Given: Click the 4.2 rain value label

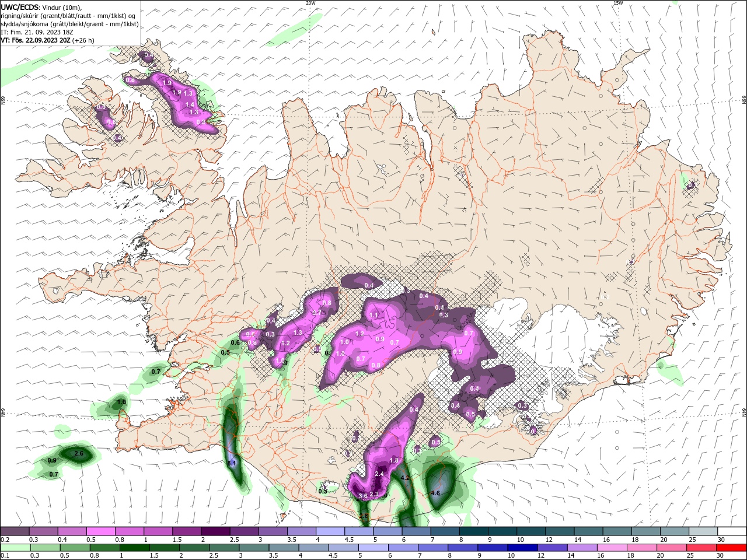Looking at the screenshot, I should (x=406, y=478).
